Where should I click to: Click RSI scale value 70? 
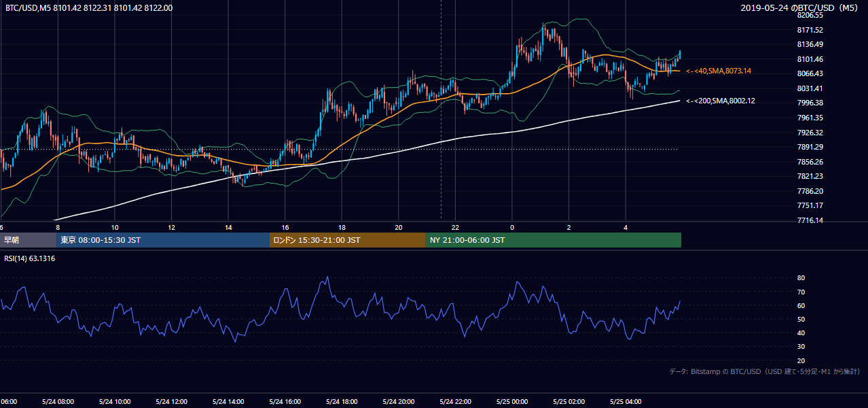coord(801,292)
